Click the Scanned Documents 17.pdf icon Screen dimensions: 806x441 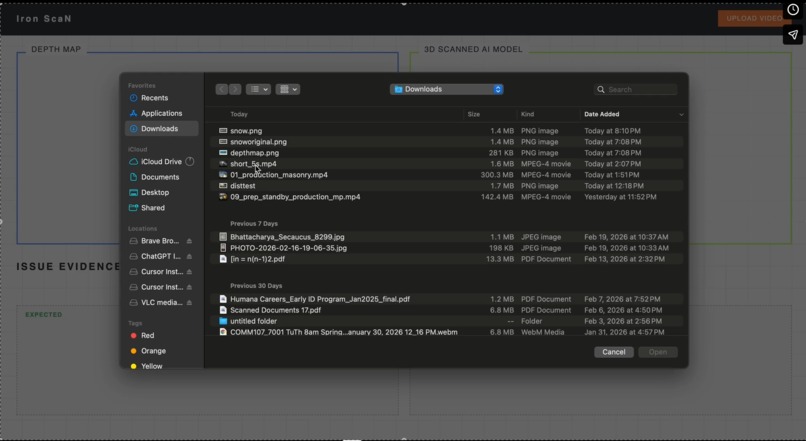pyautogui.click(x=223, y=310)
